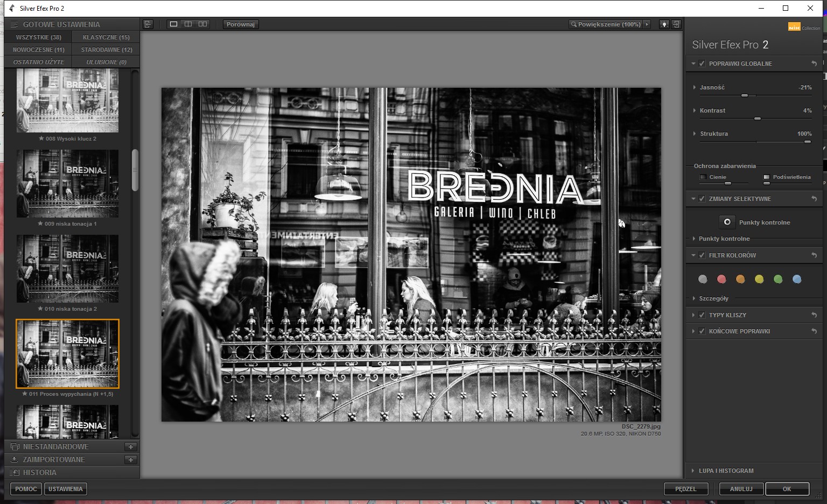Image resolution: width=827 pixels, height=504 pixels.
Task: Hide the presets panel with top-left toggle icon
Action: tap(148, 24)
